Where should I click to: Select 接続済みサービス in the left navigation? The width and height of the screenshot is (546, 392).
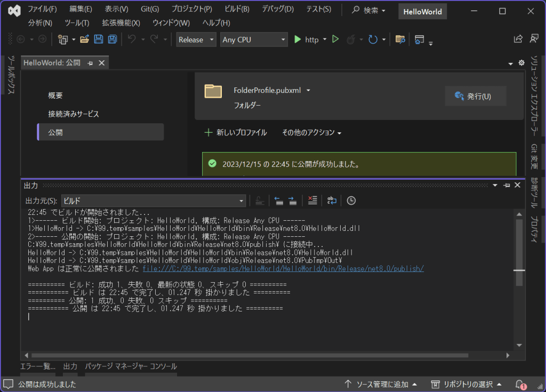pos(74,114)
